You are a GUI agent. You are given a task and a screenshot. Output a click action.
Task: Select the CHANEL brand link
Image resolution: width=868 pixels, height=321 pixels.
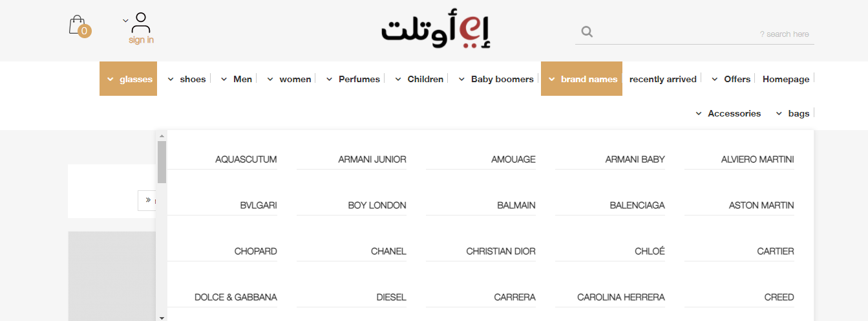388,251
